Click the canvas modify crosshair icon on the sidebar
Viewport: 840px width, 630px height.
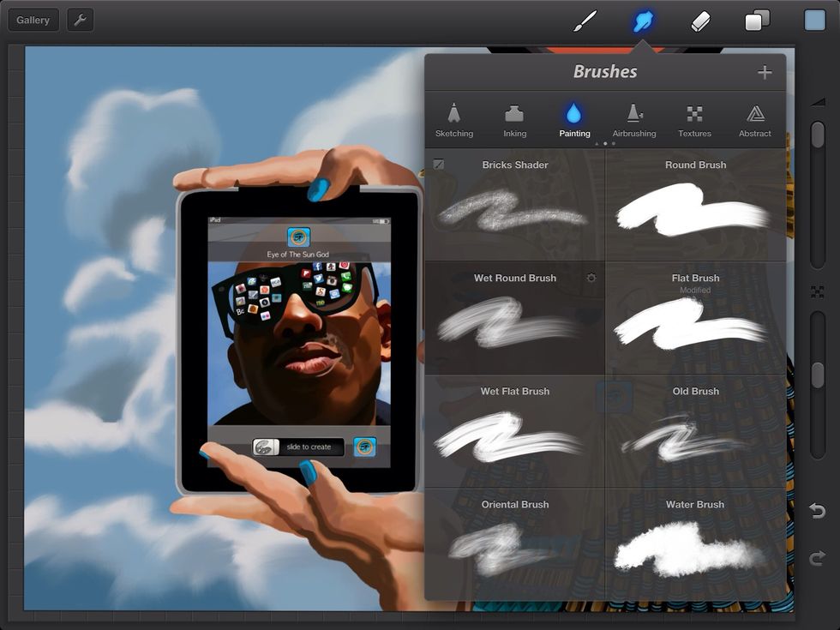[815, 292]
